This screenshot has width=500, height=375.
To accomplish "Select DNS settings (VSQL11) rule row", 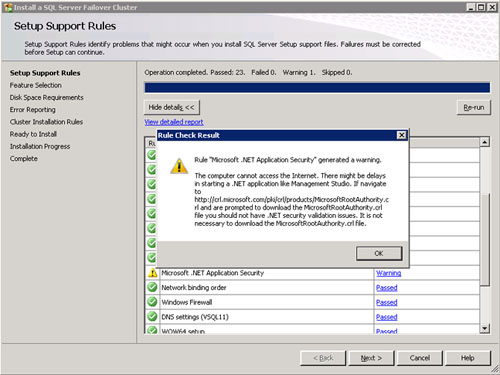I will point(313,317).
